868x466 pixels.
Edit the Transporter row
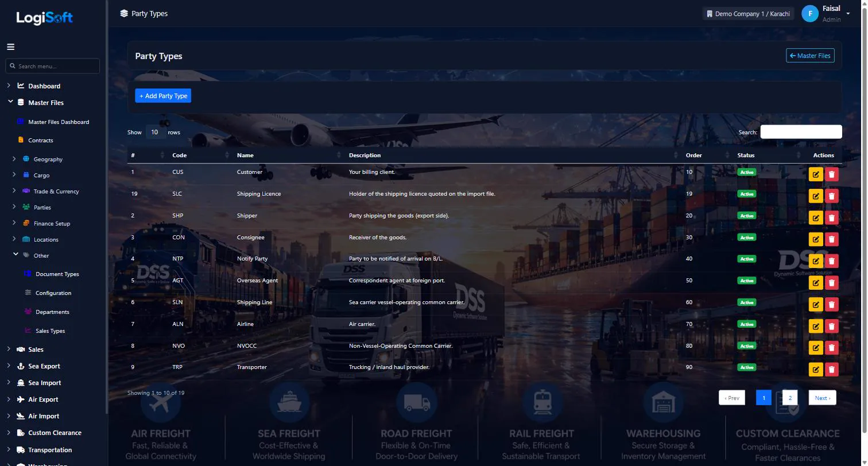816,370
